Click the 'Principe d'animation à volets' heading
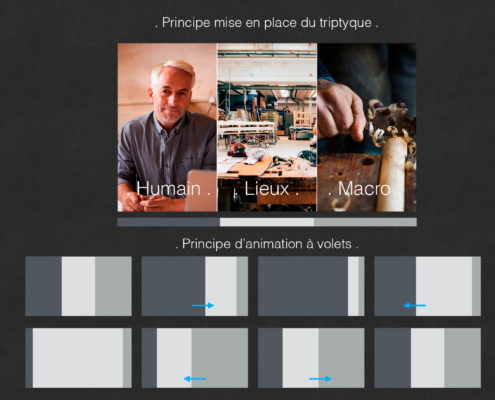The image size is (495, 400). click(267, 244)
